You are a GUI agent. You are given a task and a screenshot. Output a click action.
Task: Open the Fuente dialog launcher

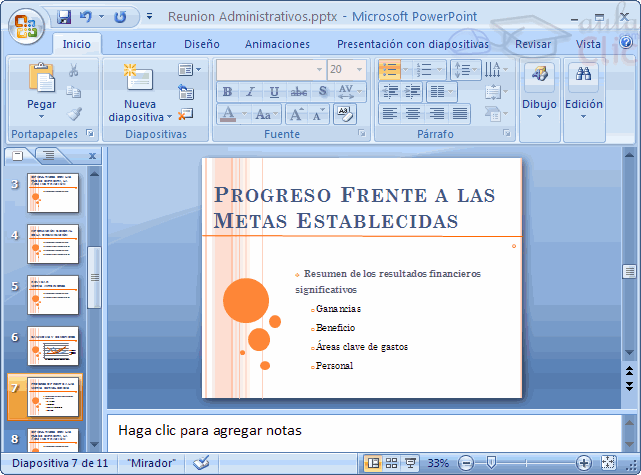pos(362,133)
